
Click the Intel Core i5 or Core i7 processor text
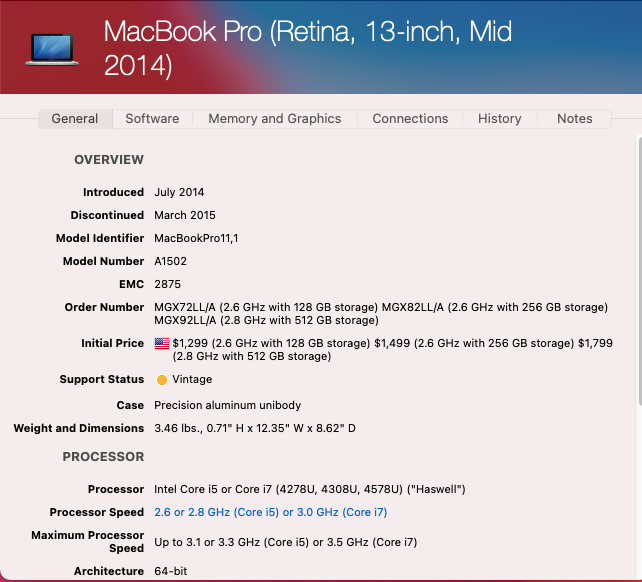point(310,489)
